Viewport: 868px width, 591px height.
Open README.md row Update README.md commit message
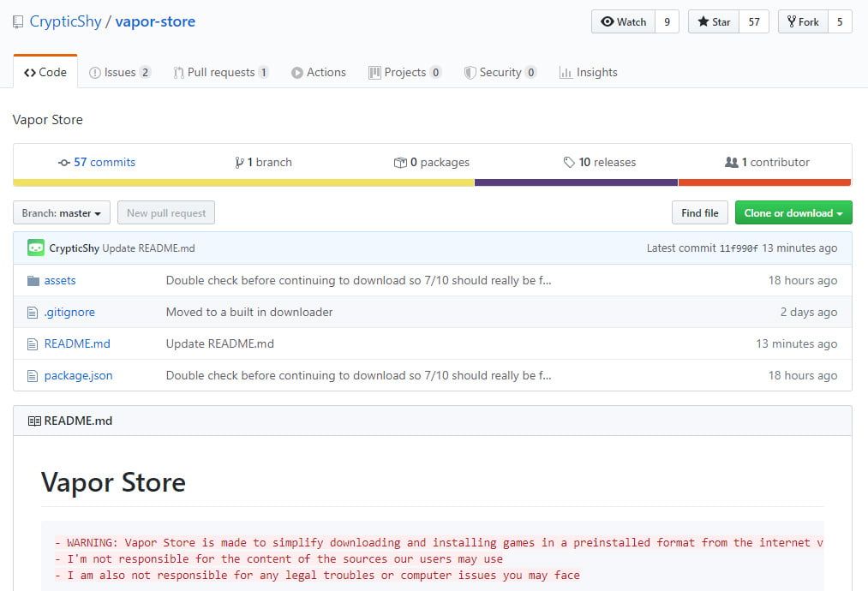[219, 343]
